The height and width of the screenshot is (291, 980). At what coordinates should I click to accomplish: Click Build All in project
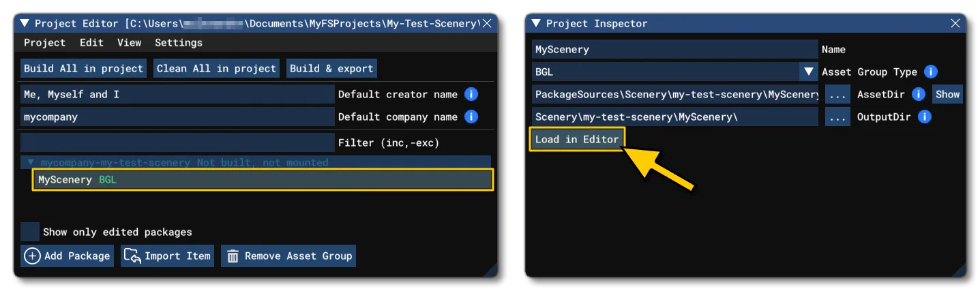point(83,68)
